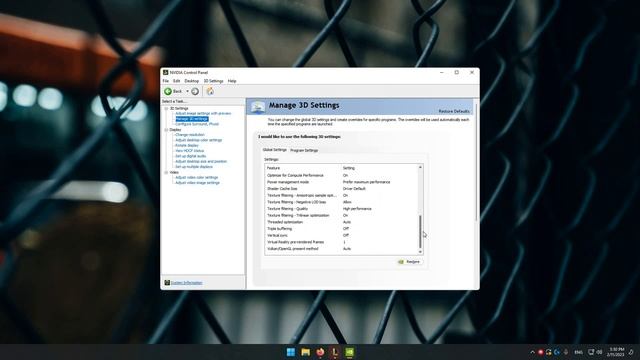Open the 3D Settings menu
The width and height of the screenshot is (640, 360).
(x=213, y=81)
